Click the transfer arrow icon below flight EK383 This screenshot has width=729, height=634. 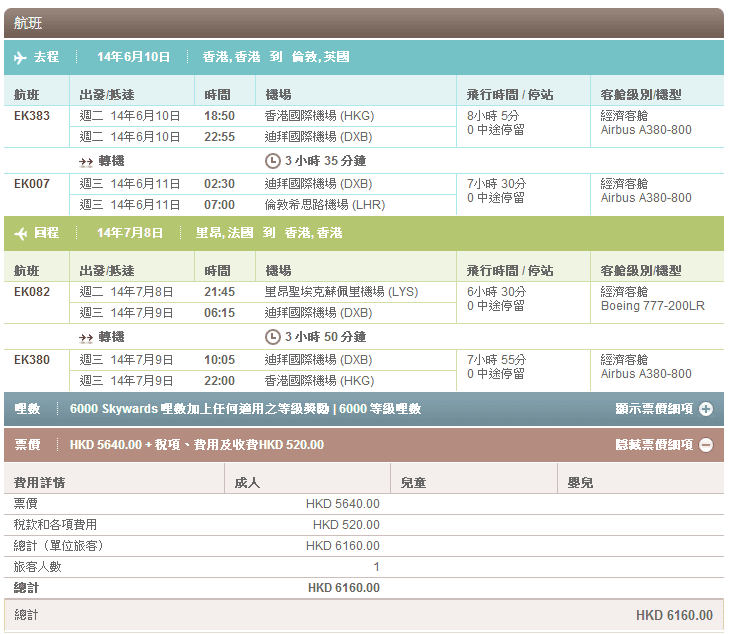click(86, 161)
